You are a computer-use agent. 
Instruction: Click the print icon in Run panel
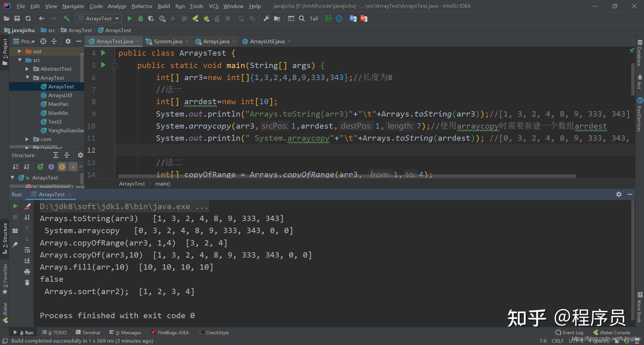[27, 272]
